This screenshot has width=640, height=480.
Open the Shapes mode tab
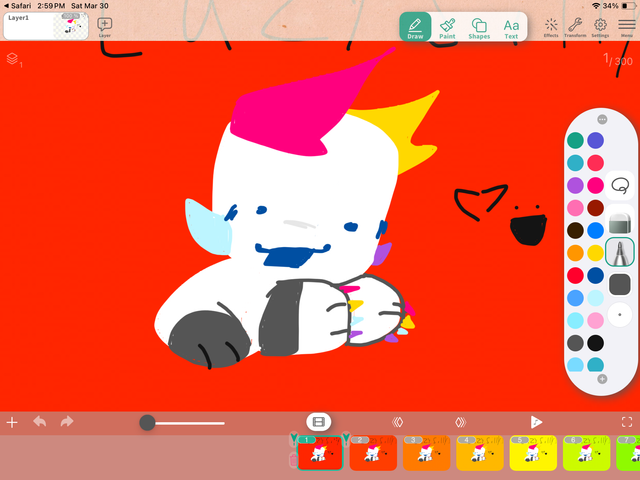click(x=479, y=28)
